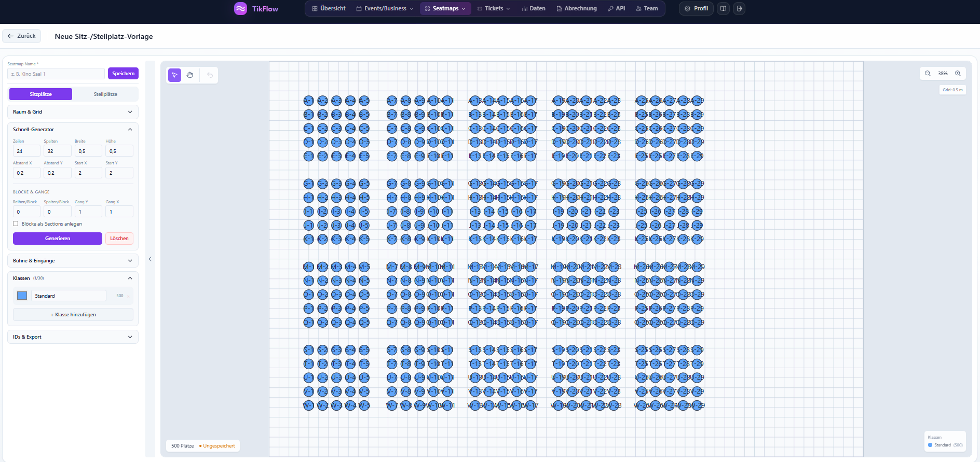Click the 38% zoom level text
This screenshot has width=980, height=462.
click(x=943, y=74)
